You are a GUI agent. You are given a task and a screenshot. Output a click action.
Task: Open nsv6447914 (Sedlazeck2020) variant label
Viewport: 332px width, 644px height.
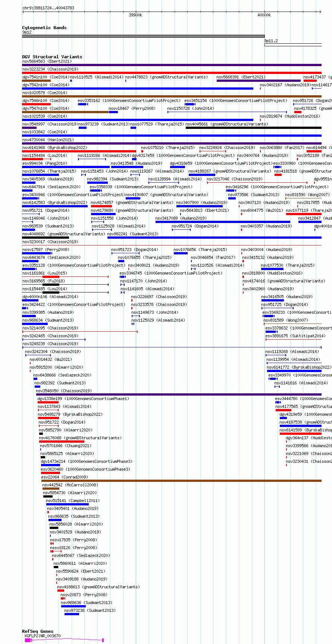51,187
